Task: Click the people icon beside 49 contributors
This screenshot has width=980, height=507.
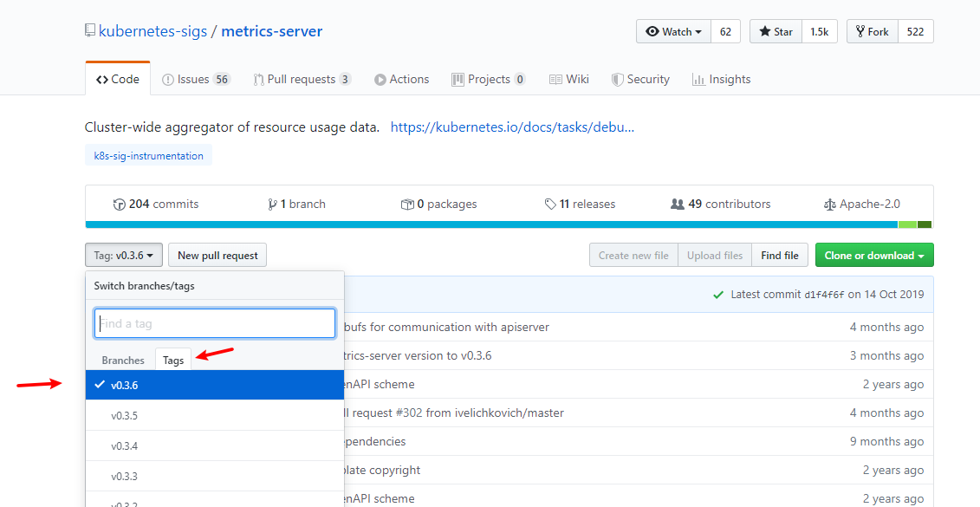Action: pos(678,204)
